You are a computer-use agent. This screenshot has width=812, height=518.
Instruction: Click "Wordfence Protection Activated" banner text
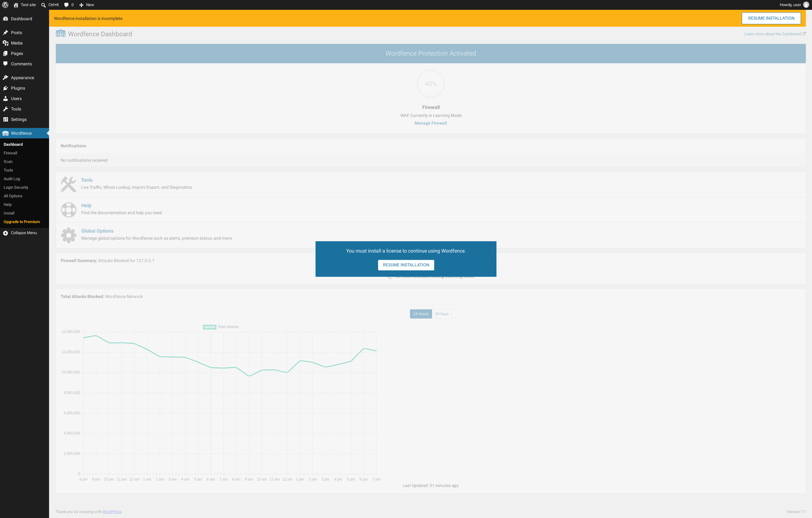[x=431, y=53]
